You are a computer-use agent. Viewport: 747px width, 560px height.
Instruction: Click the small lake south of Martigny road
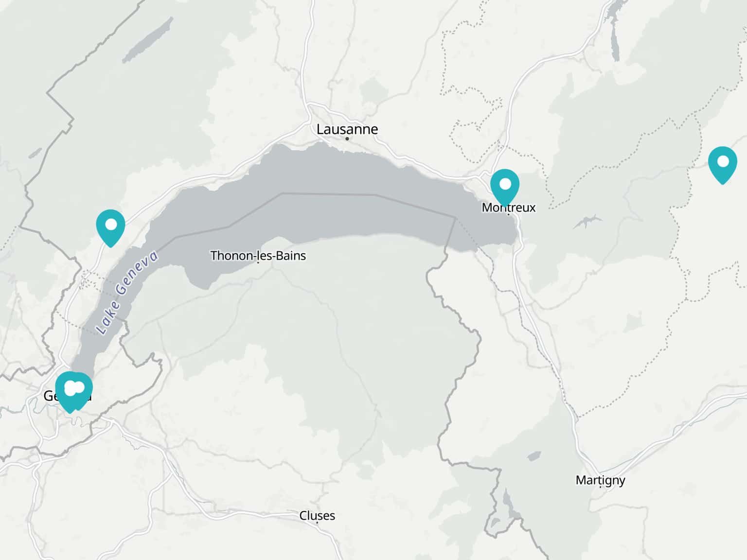tap(534, 456)
